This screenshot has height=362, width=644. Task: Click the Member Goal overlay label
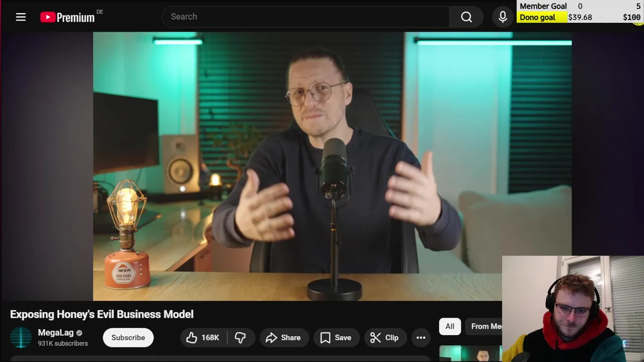pos(543,6)
